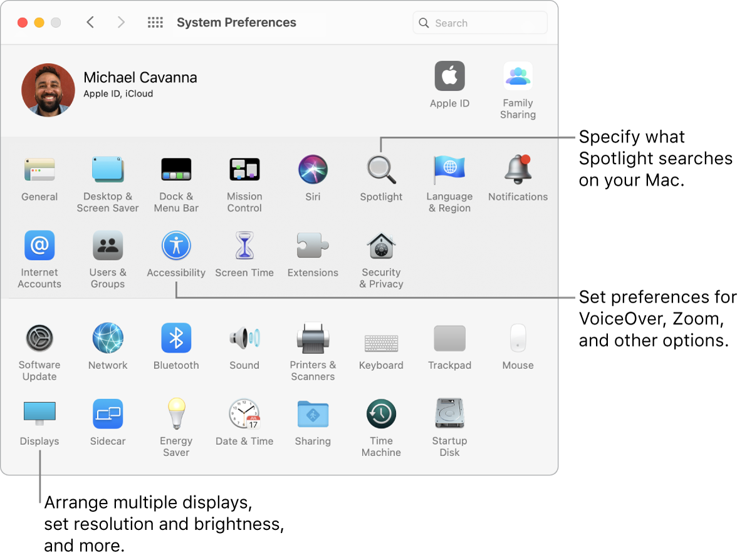Click Michael Cavanna's profile picture
This screenshot has height=560, width=742.
click(x=48, y=90)
